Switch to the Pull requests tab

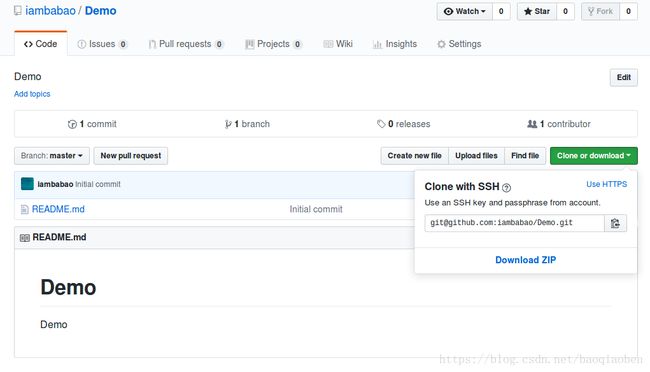pyautogui.click(x=186, y=44)
